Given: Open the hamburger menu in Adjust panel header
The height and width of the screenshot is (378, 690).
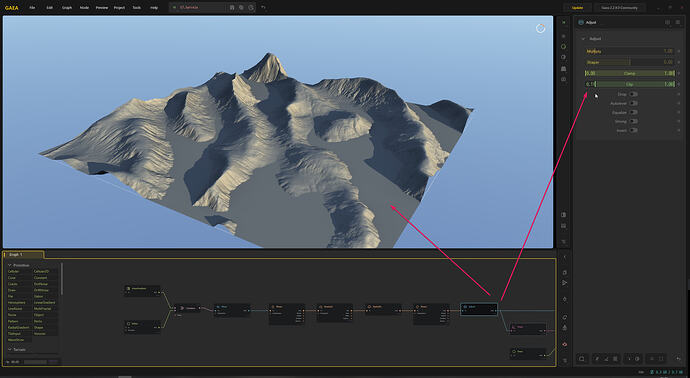Looking at the screenshot, I should [678, 22].
